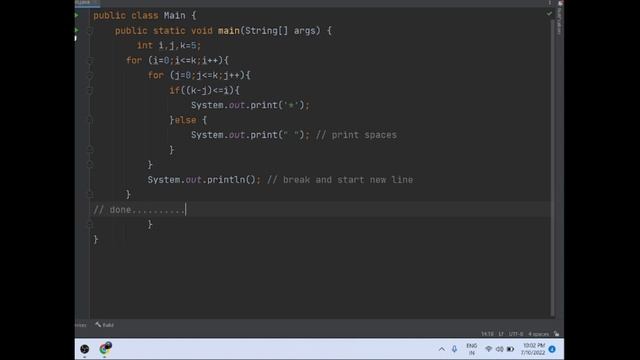
Task: Collapse outer for loop (i=0) fold marker
Action: pyautogui.click(x=90, y=60)
